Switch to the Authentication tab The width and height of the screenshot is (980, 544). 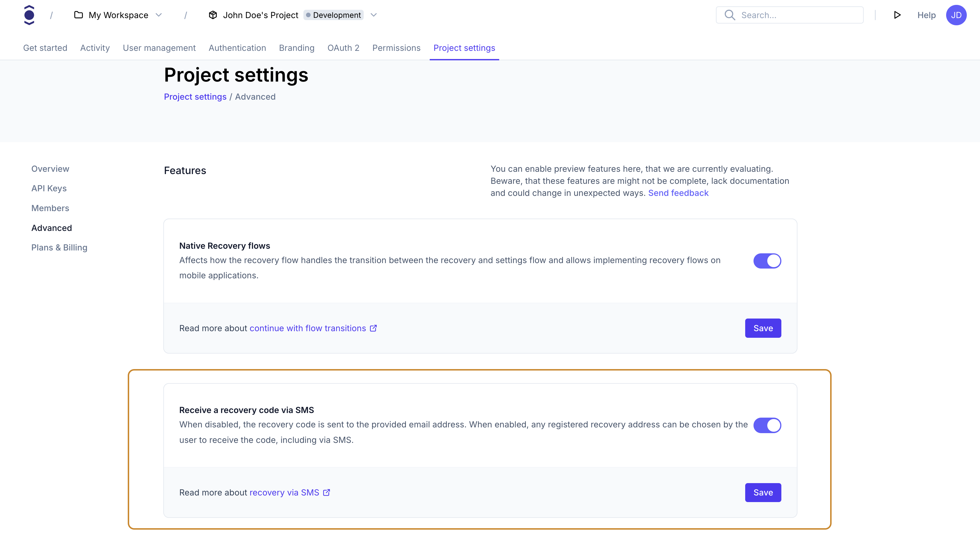237,48
